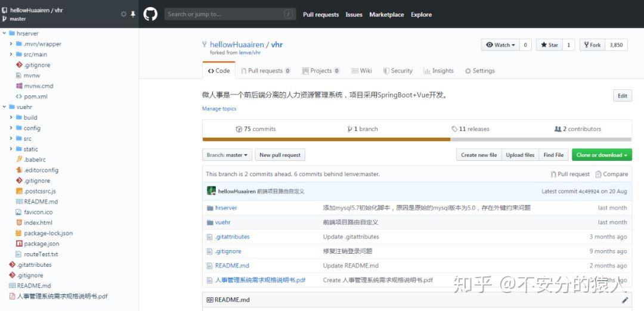Click the PDF file icon in sidebar tree

click(x=12, y=296)
